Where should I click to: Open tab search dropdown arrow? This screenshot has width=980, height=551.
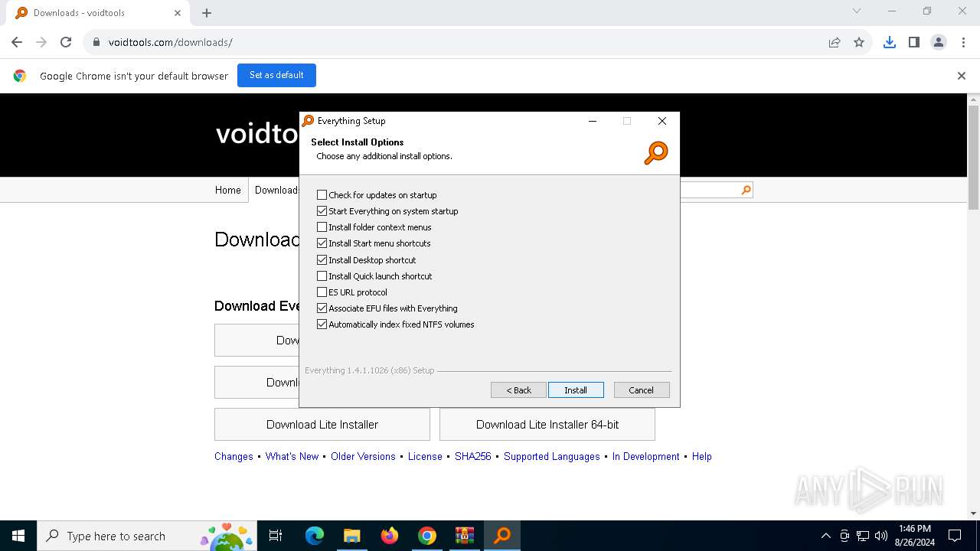point(857,11)
